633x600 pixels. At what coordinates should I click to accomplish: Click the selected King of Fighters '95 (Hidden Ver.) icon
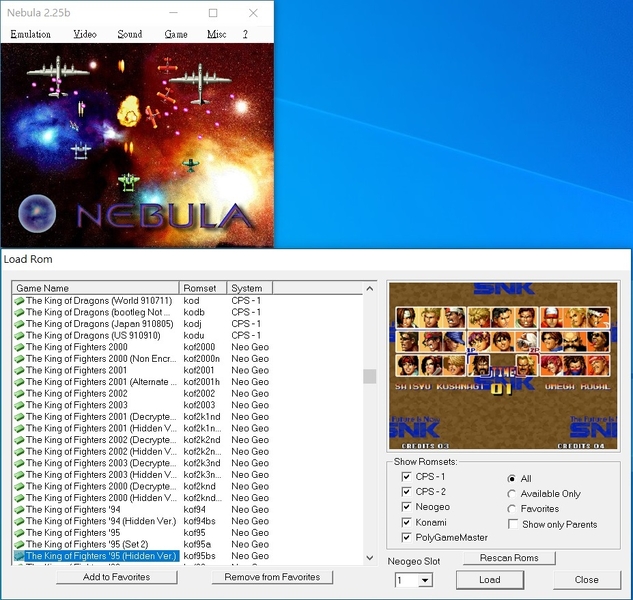19,556
